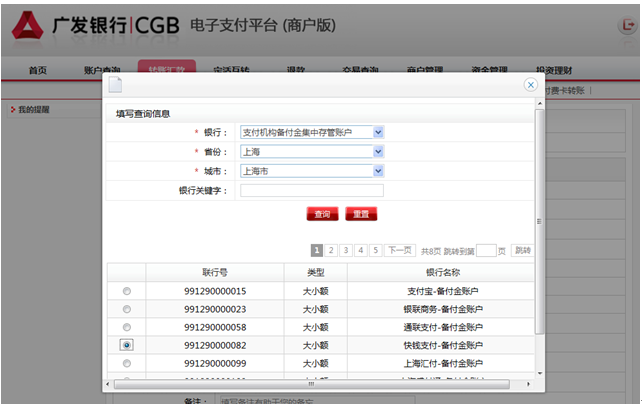Select radio for 991290000023 银联商务 row
The image size is (642, 407).
127,309
